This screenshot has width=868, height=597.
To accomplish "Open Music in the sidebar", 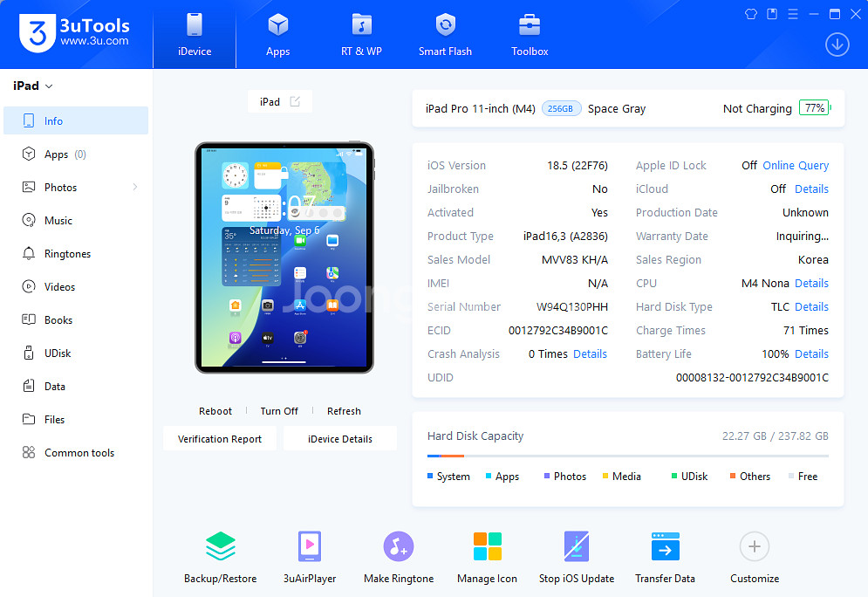I will pyautogui.click(x=76, y=221).
